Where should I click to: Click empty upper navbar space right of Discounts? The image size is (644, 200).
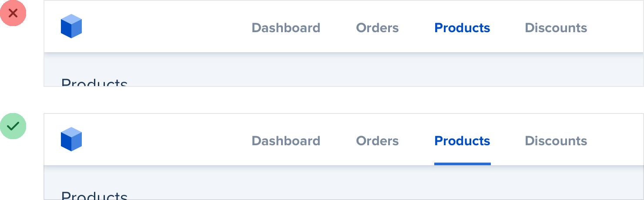(618, 28)
